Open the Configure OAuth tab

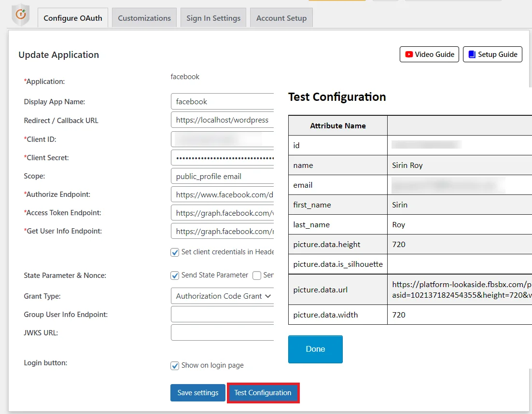pyautogui.click(x=72, y=18)
